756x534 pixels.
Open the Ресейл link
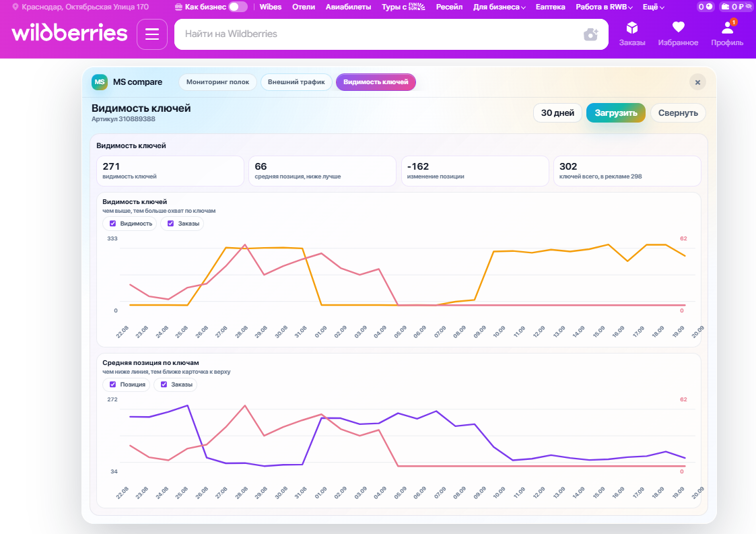point(449,7)
